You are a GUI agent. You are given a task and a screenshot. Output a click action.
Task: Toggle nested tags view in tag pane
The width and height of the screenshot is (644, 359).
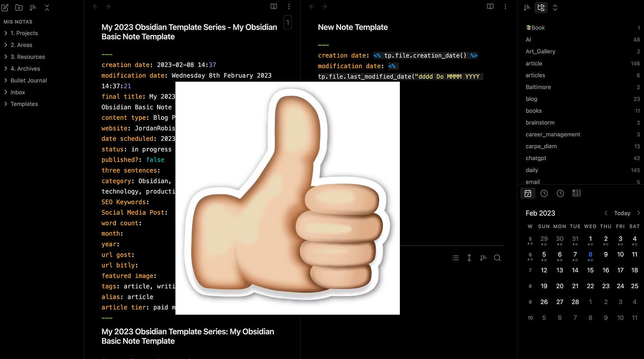[x=541, y=8]
